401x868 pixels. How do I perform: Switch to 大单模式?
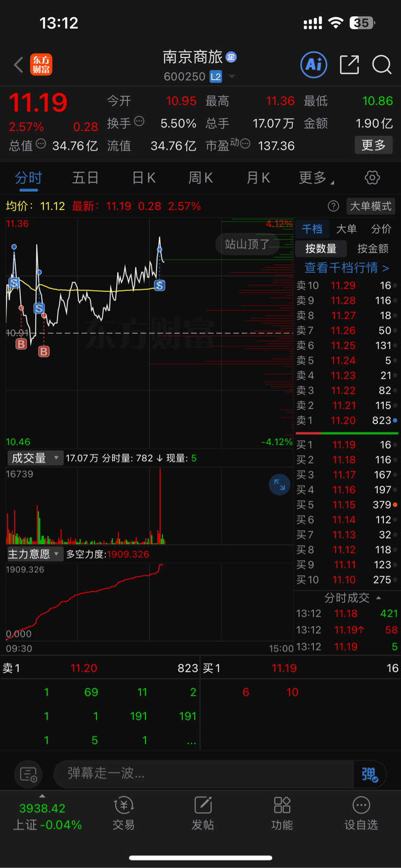pyautogui.click(x=370, y=206)
